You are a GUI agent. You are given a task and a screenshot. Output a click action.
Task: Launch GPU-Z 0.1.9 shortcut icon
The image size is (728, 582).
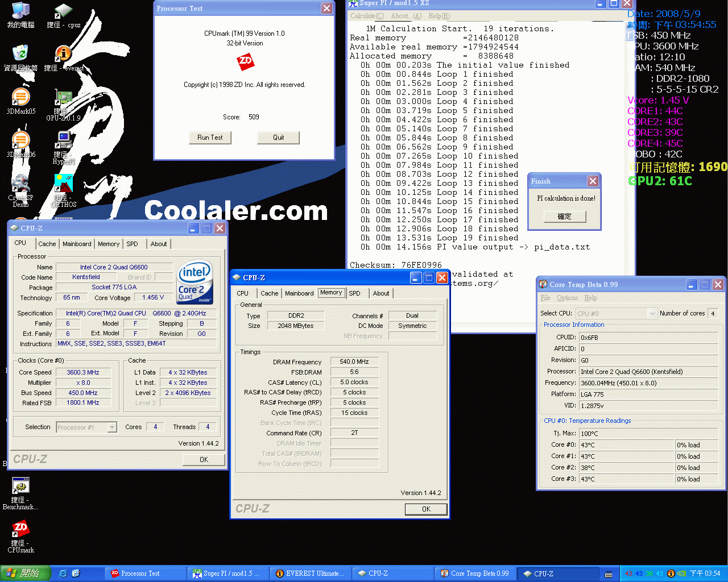click(63, 105)
